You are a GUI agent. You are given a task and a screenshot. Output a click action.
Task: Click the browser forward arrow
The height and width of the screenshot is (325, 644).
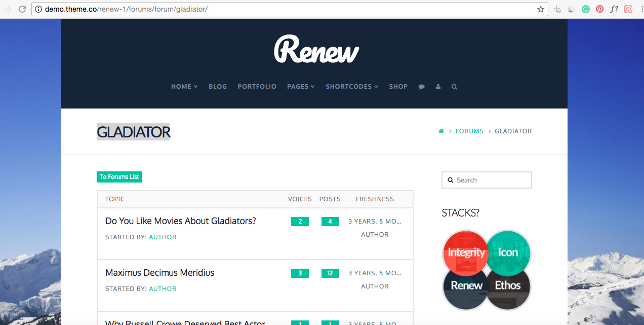pyautogui.click(x=8, y=9)
